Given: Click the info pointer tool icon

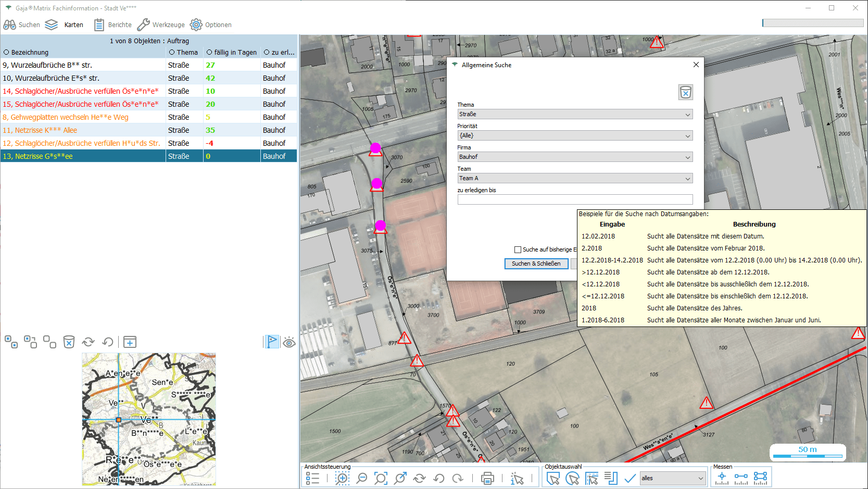Looking at the screenshot, I should click(x=517, y=478).
